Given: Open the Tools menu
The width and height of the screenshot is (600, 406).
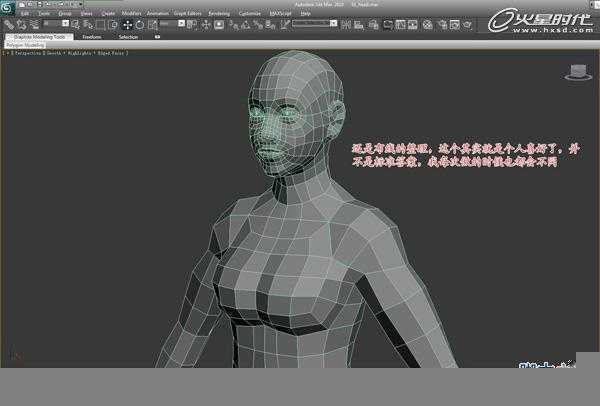Looking at the screenshot, I should (44, 13).
